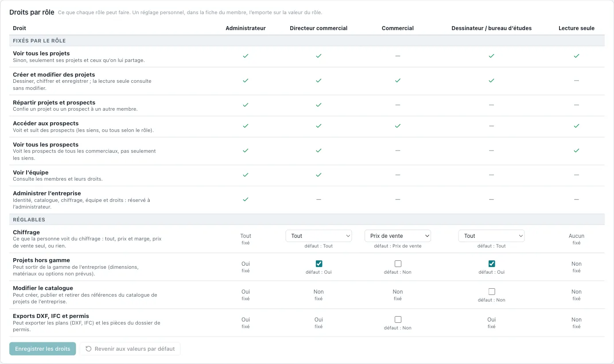Click Lecture seule checkmark for Voir tous les projets

(576, 56)
